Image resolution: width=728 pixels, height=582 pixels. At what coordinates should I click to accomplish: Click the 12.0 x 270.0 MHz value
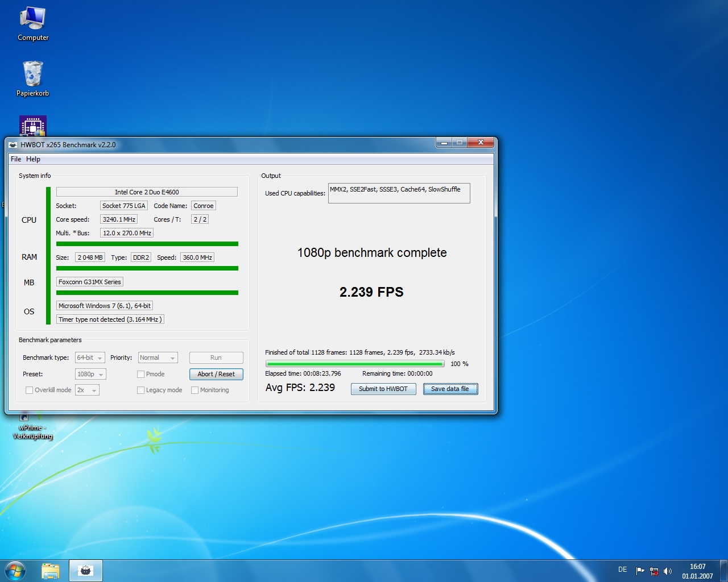(x=127, y=233)
